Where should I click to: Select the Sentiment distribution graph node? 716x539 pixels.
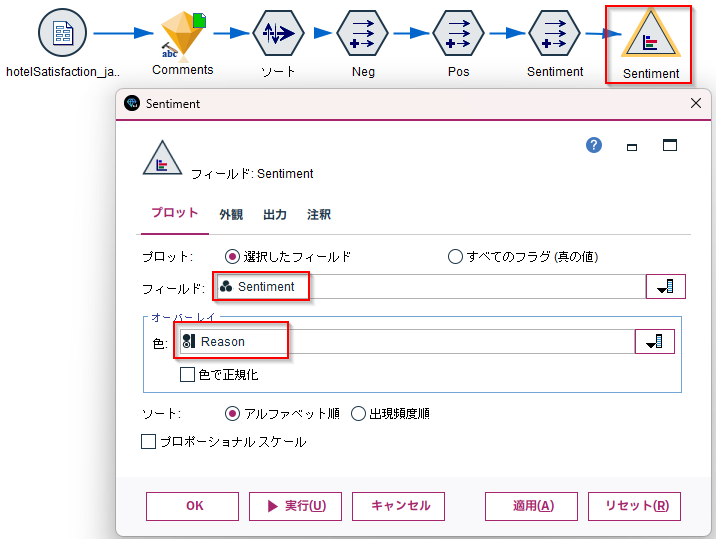(x=651, y=36)
